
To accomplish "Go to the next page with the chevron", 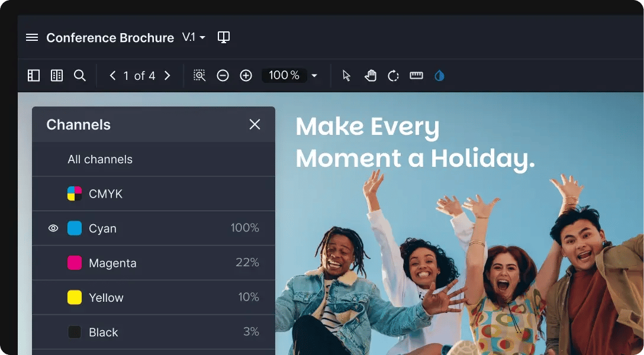I will (x=168, y=75).
